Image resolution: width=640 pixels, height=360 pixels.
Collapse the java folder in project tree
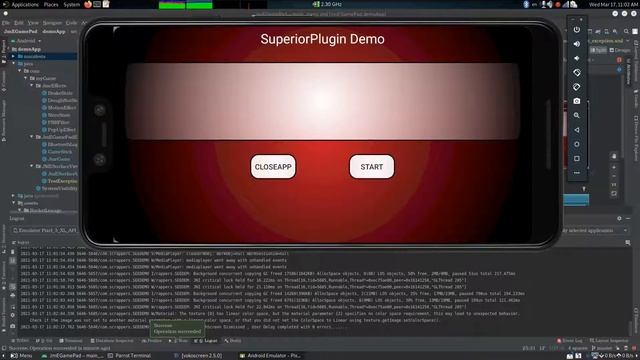click(13, 64)
